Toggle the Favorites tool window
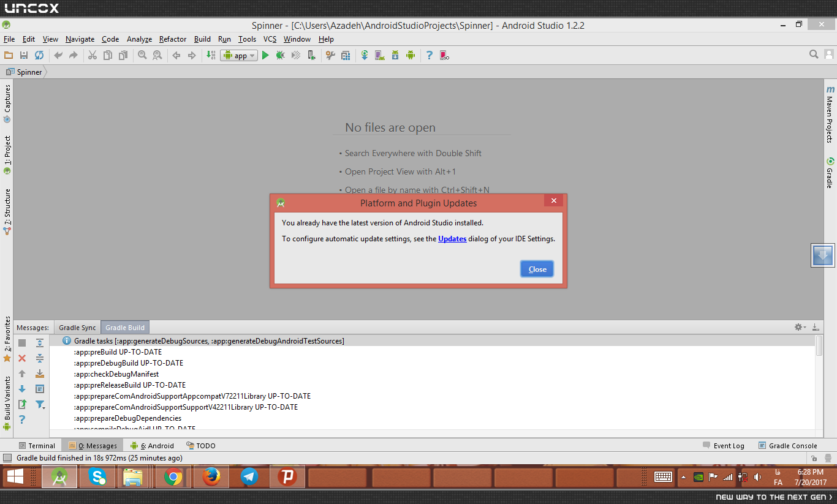This screenshot has width=837, height=504. pyautogui.click(x=7, y=339)
